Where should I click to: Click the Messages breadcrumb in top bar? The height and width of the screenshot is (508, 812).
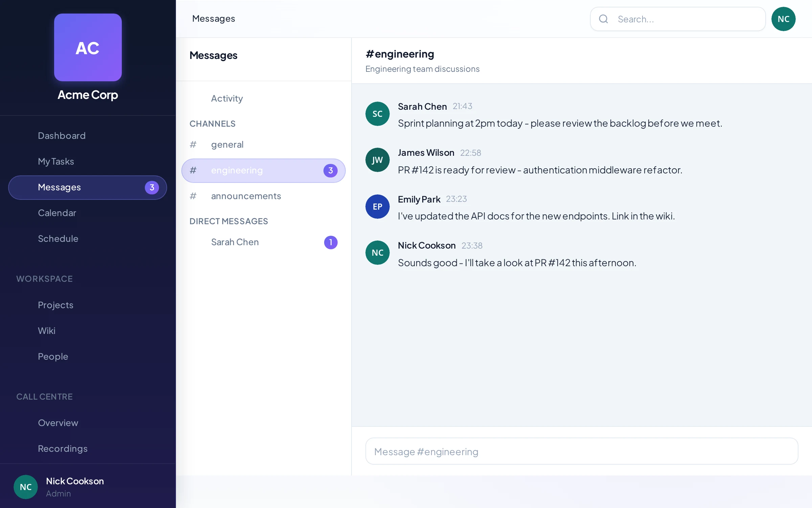click(x=213, y=19)
